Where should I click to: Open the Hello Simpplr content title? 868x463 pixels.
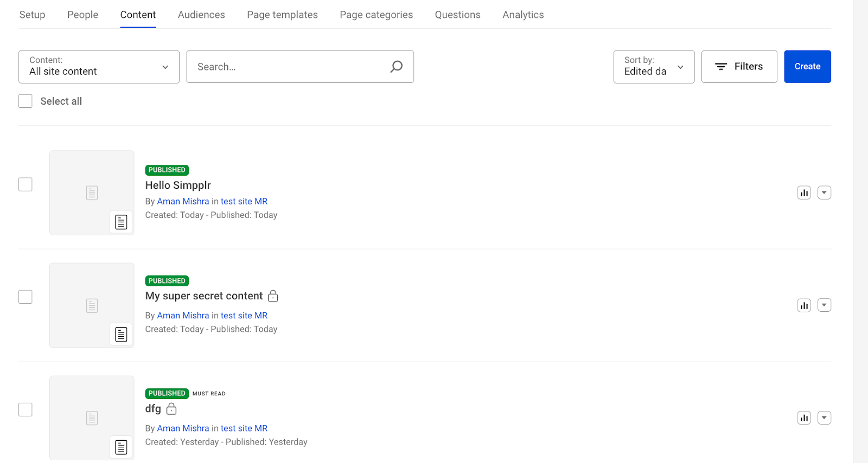tap(178, 185)
